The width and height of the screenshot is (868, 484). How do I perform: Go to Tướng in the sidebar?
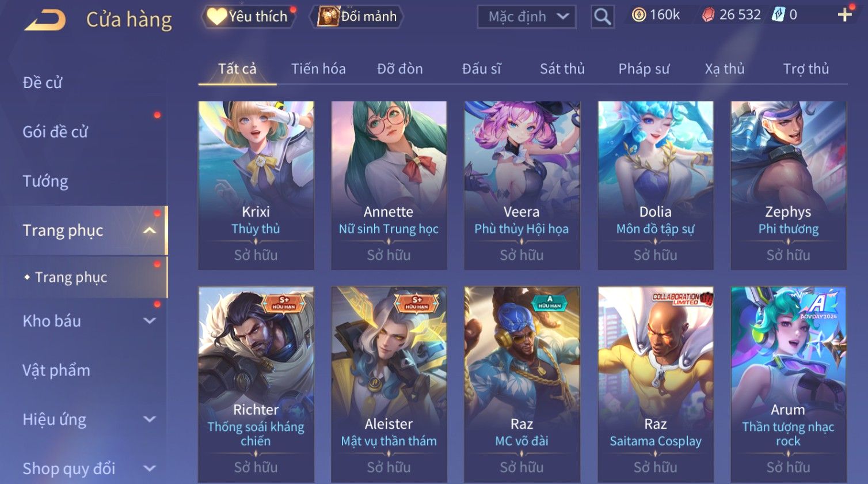tap(45, 181)
